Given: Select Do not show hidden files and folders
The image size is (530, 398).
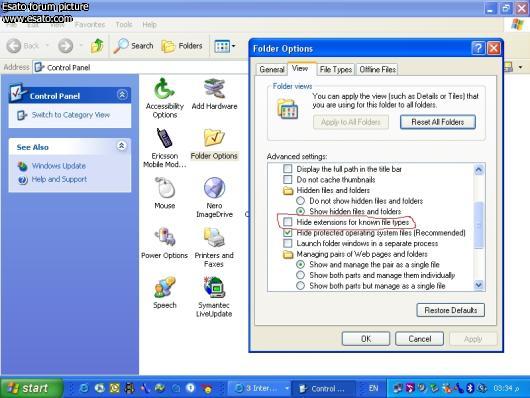Looking at the screenshot, I should click(300, 201).
